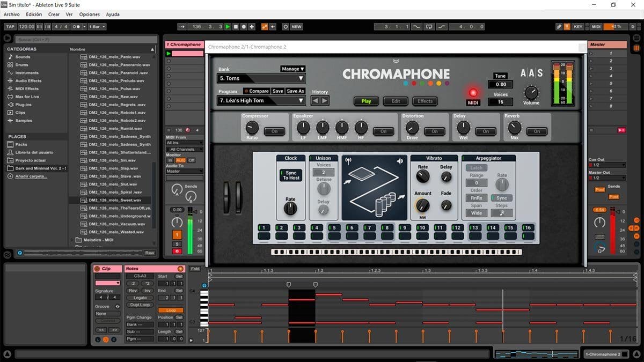This screenshot has height=362, width=644.
Task: Open the Crear menu
Action: pos(54,14)
